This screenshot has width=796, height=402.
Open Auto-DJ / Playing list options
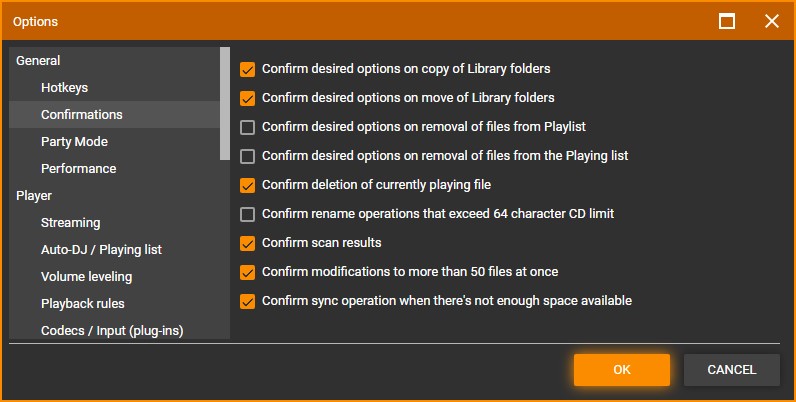coord(101,250)
